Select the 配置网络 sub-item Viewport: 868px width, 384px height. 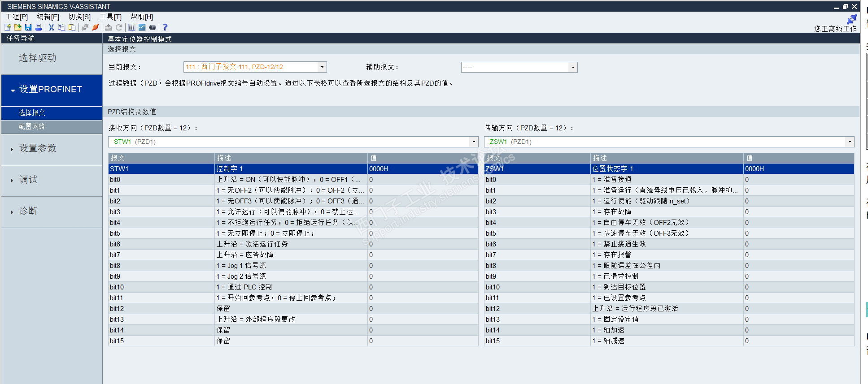tap(52, 127)
